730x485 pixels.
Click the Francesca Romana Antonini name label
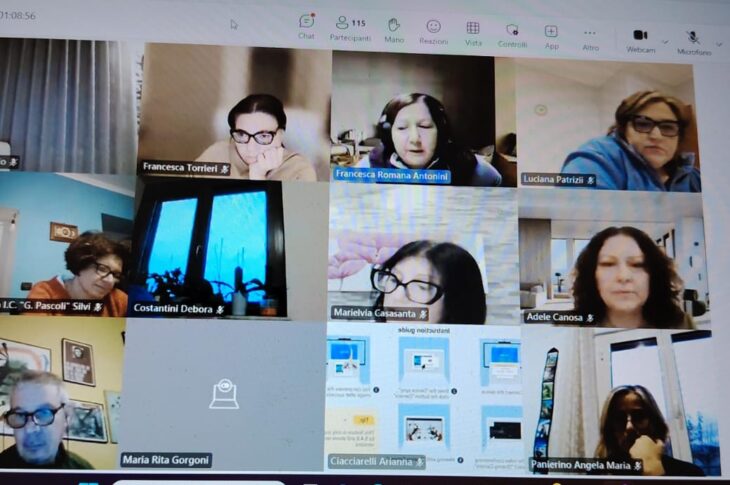391,175
